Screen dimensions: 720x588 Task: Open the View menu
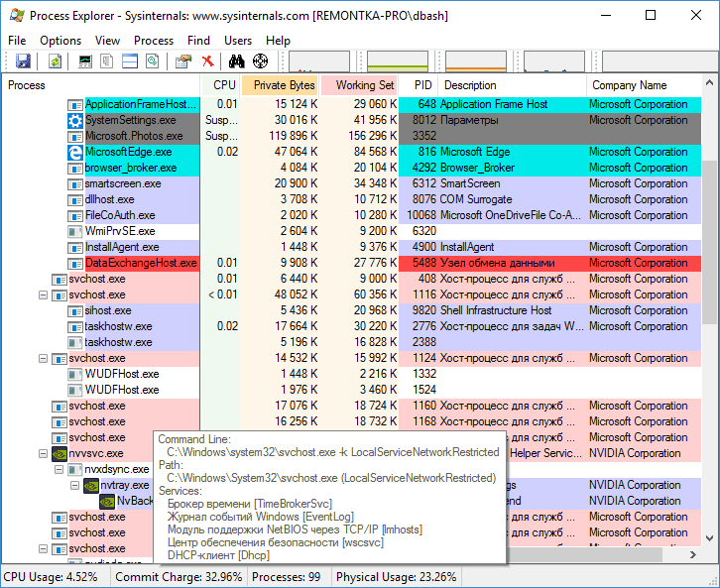tap(107, 41)
